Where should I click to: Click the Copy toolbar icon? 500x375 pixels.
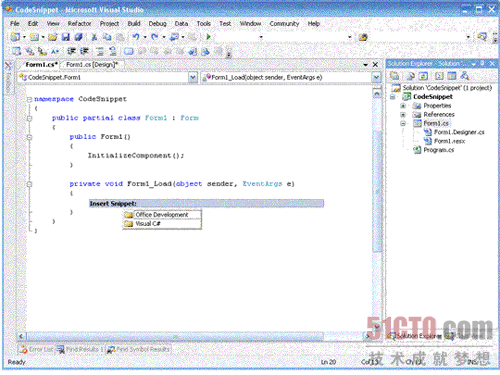click(x=107, y=37)
